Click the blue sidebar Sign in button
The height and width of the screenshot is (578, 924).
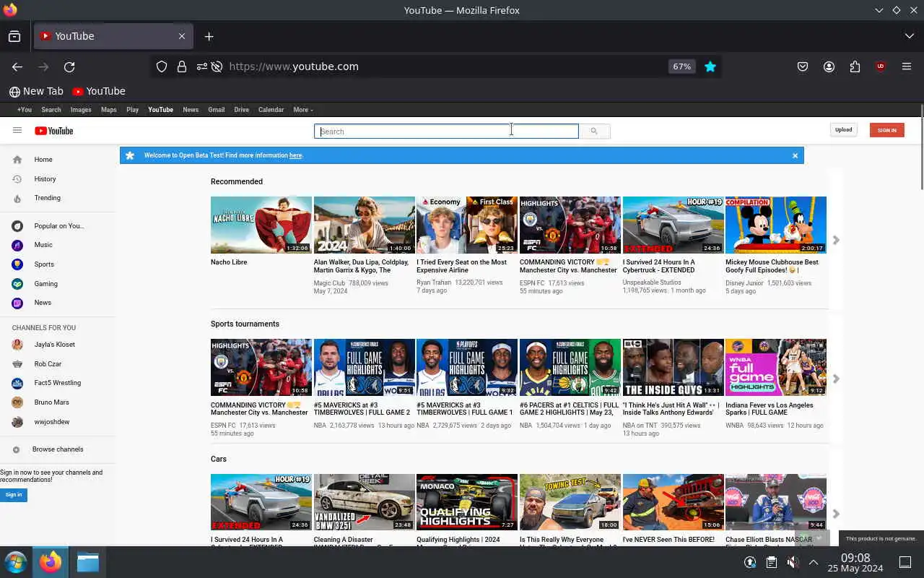[14, 495]
